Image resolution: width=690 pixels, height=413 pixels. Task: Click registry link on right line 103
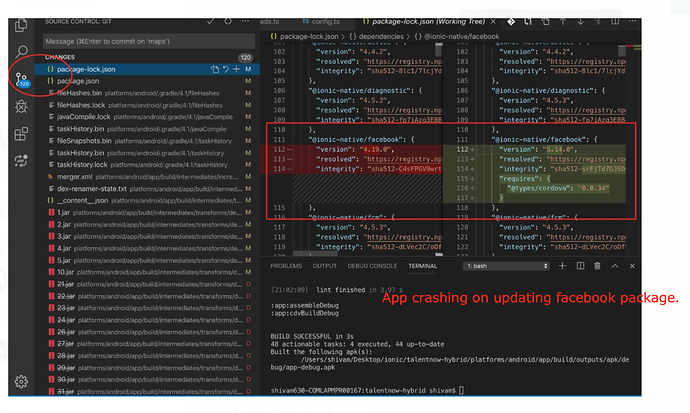[587, 62]
